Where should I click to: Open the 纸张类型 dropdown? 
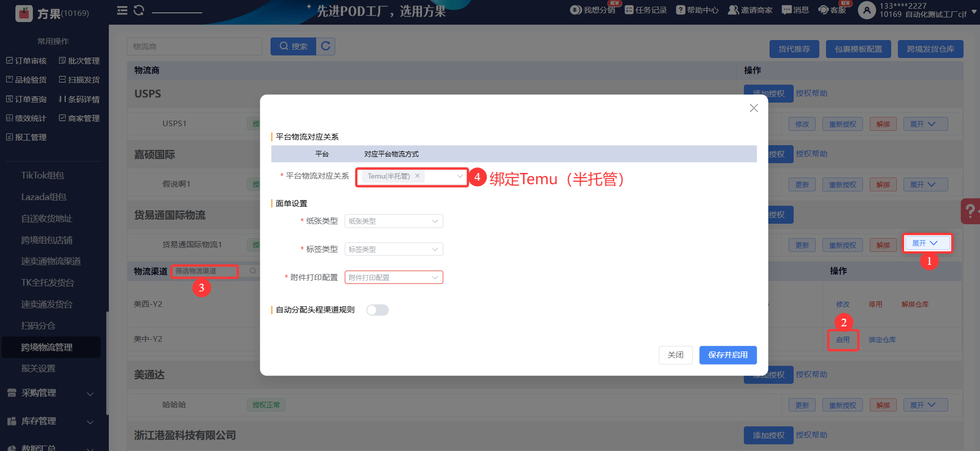tap(394, 221)
